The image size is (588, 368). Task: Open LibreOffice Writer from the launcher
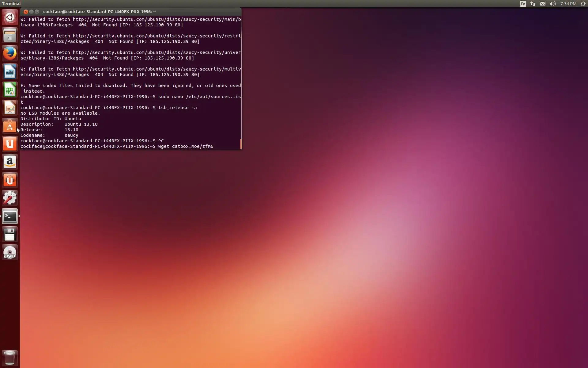(x=10, y=72)
